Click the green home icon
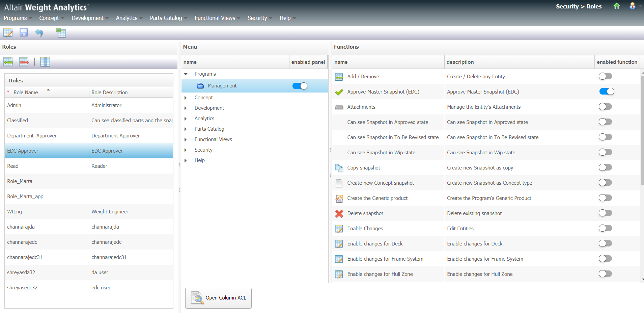Viewport: 644px width, 313px height. tap(616, 6)
